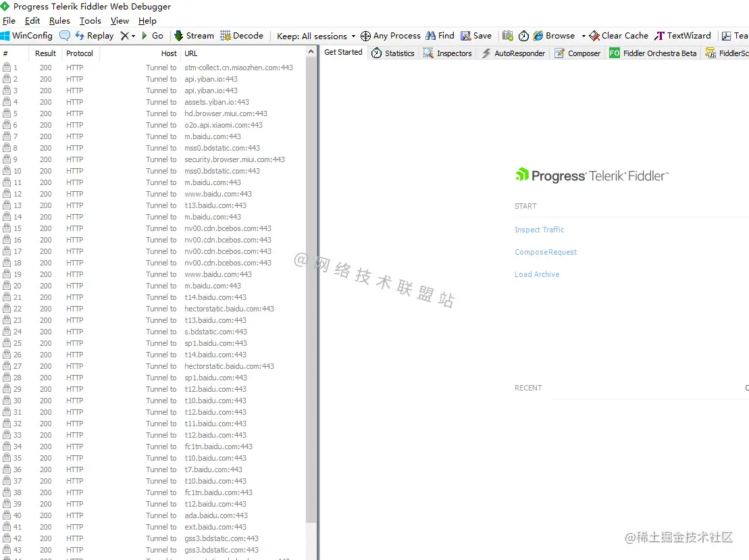Click the Save toolbar button

tap(476, 36)
